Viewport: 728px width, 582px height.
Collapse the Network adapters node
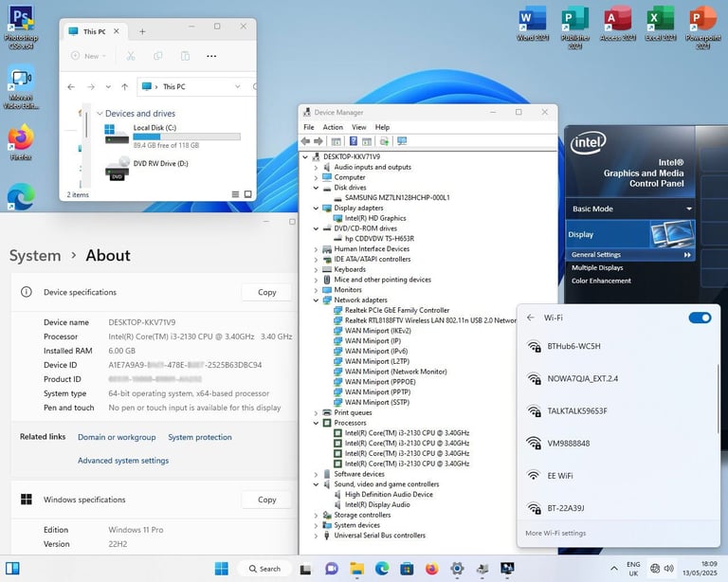[x=317, y=300]
